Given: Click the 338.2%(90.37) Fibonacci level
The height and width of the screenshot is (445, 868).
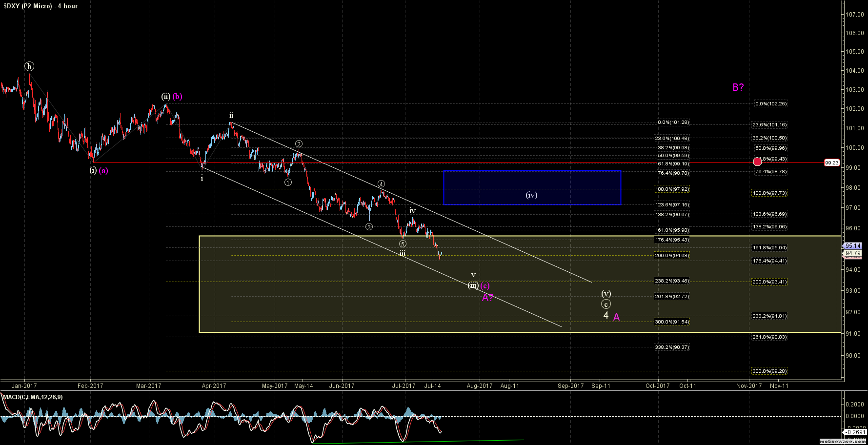Looking at the screenshot, I should point(672,347).
